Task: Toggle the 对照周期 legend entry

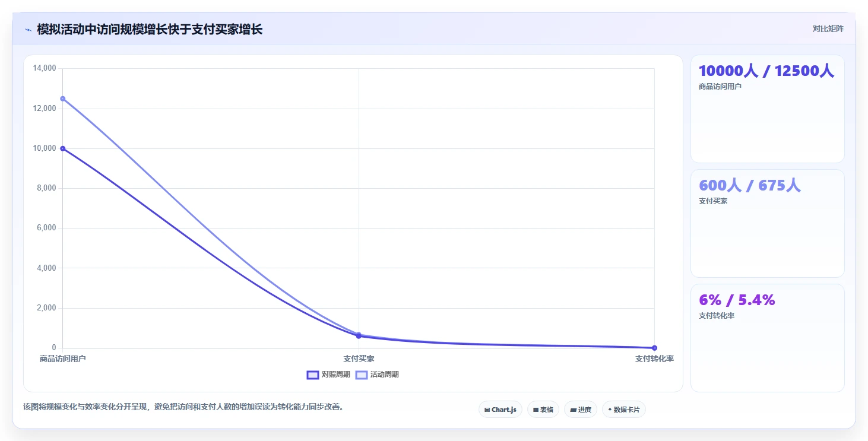Action: pos(328,375)
